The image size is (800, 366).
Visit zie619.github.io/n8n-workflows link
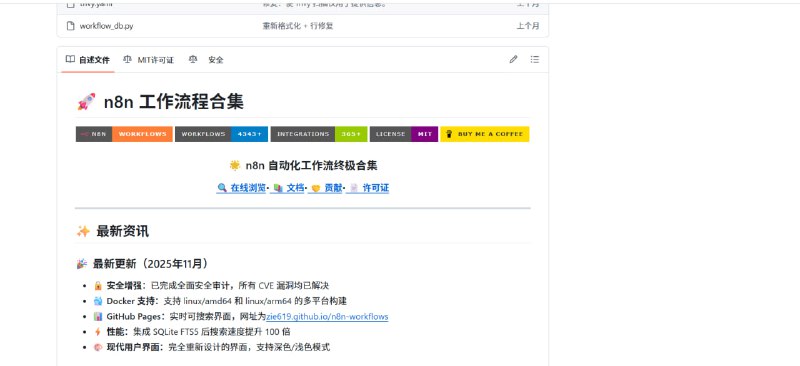point(328,316)
